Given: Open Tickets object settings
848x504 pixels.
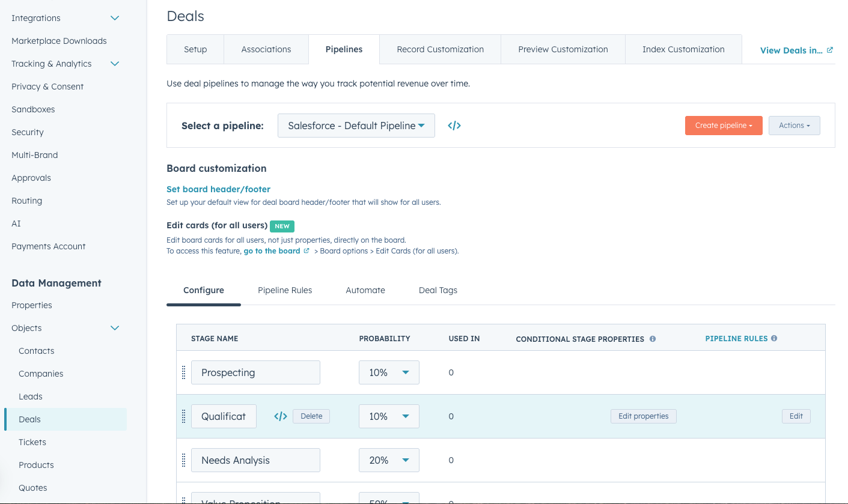Looking at the screenshot, I should coord(32,442).
